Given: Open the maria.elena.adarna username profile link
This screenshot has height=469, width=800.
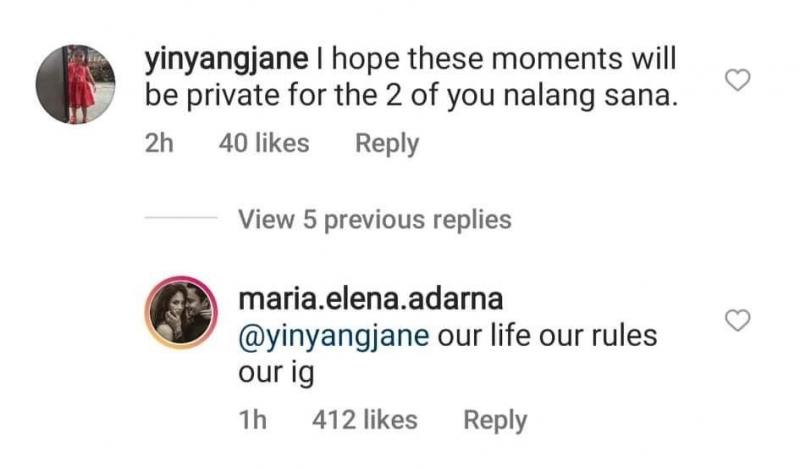Looking at the screenshot, I should coord(368,299).
